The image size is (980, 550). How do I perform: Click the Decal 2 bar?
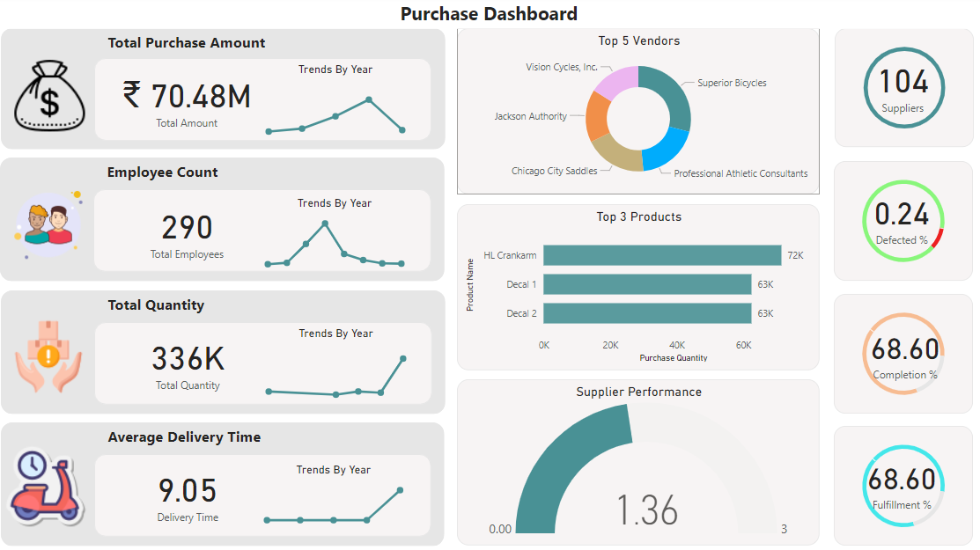pyautogui.click(x=647, y=313)
